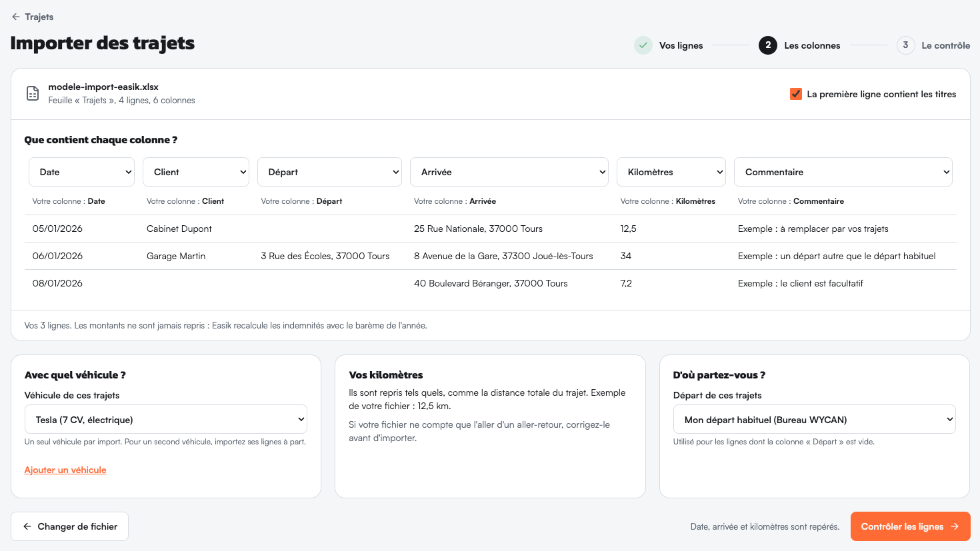The image size is (980, 551).
Task: Uncheck La première ligne contient les titres
Action: click(796, 94)
